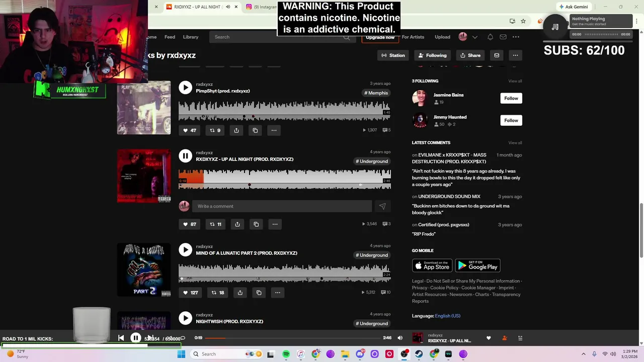The height and width of the screenshot is (362, 644).
Task: Click the Upgrade now button
Action: point(380,38)
